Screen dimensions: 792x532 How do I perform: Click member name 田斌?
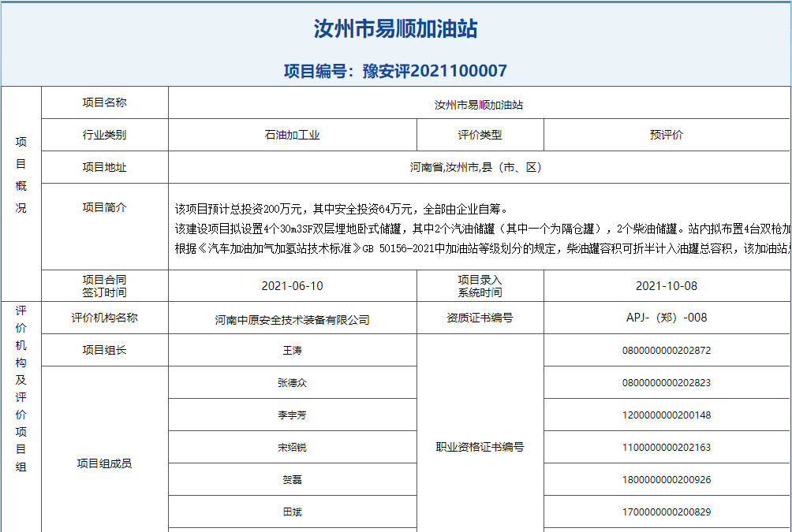[x=293, y=512]
